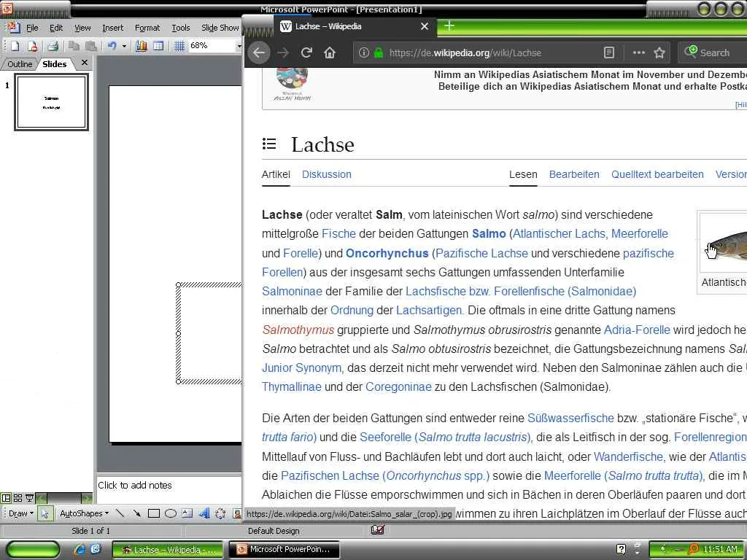Follow the Fische link in article
The width and height of the screenshot is (747, 560).
(338, 234)
